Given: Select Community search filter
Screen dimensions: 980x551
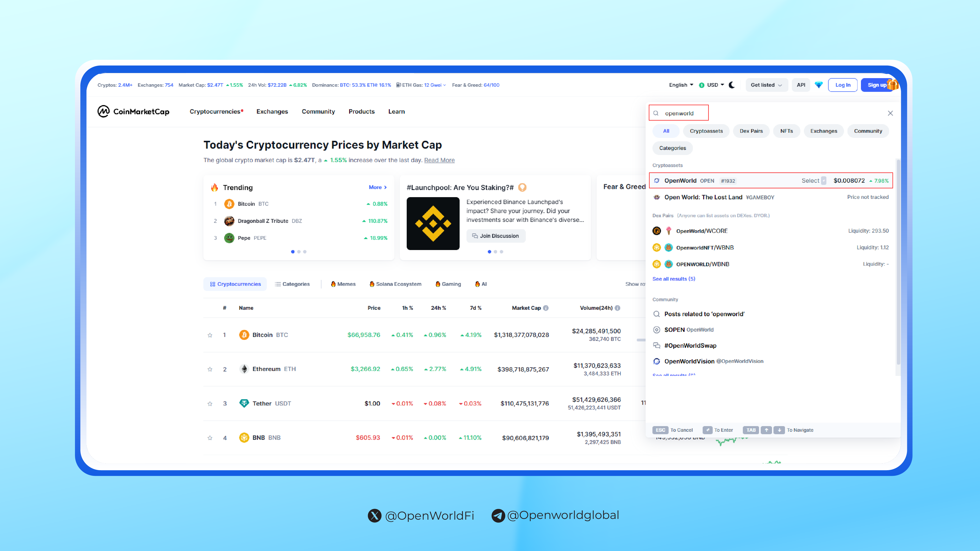Looking at the screenshot, I should click(868, 131).
